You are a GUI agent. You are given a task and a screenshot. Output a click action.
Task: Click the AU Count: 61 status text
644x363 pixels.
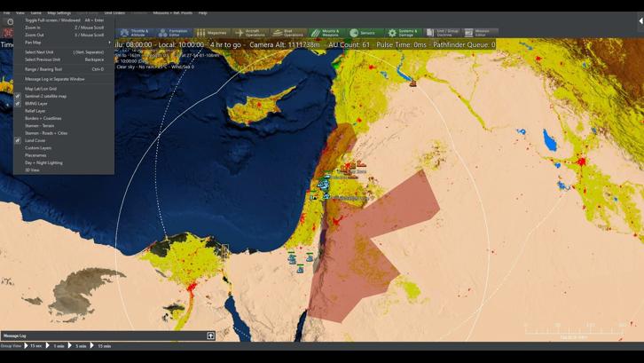(349, 44)
